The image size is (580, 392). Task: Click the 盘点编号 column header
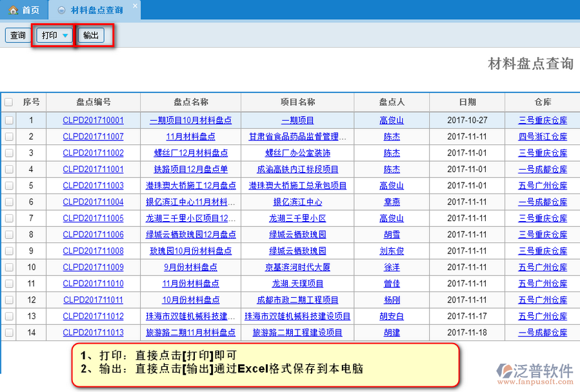point(93,102)
